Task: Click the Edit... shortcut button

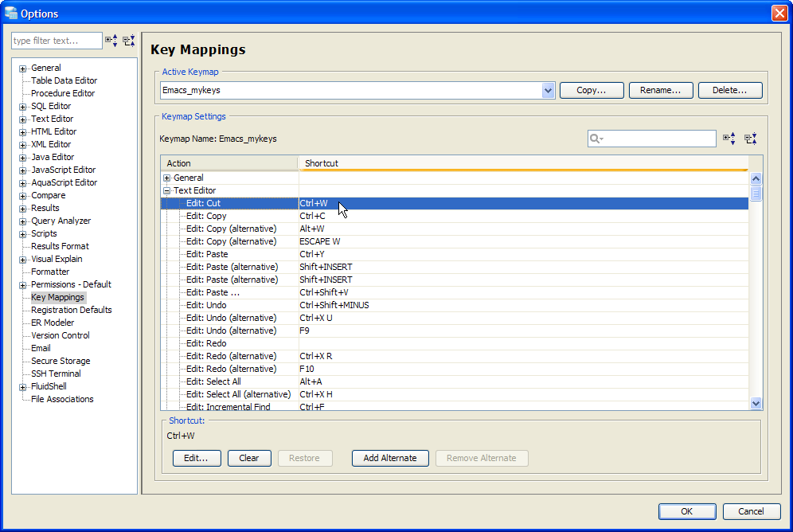Action: [196, 458]
